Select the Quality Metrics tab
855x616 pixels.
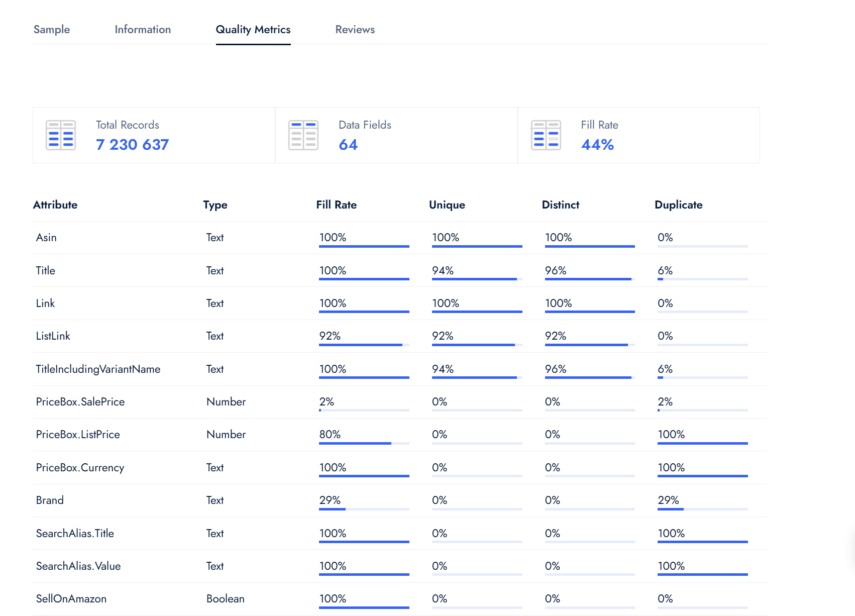(253, 30)
